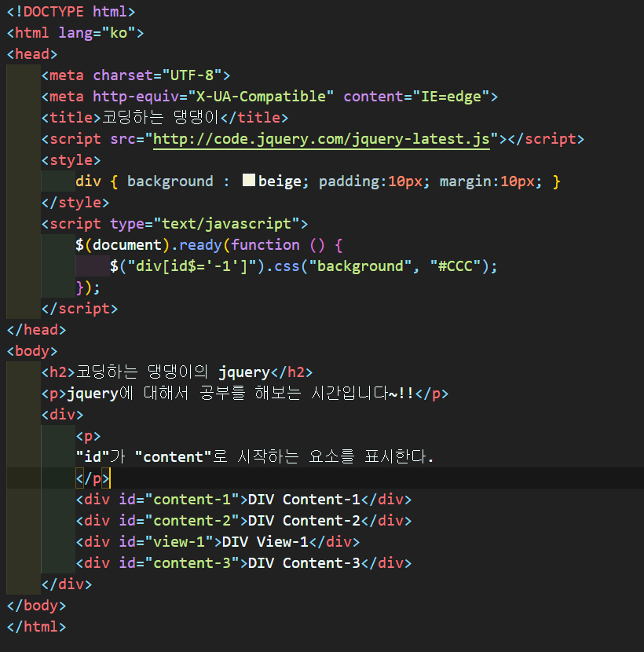
Task: Place cursor at the closing </p> tag
Action: point(93,478)
